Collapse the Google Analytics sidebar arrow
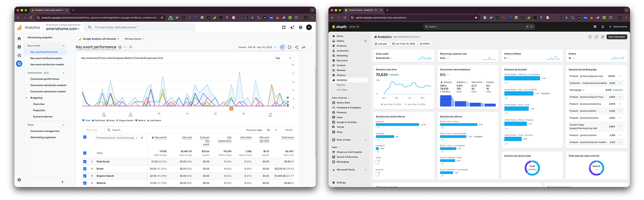The height and width of the screenshot is (200, 644). (62, 182)
